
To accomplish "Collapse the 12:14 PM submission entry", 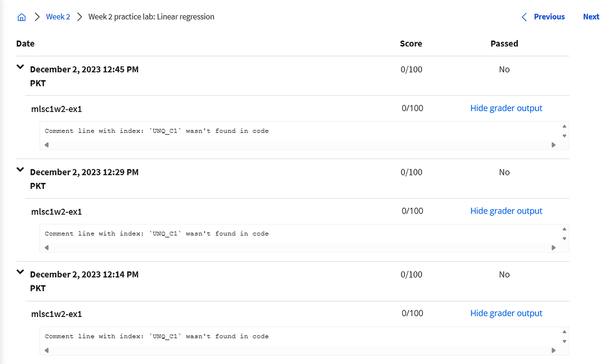I will (x=21, y=272).
